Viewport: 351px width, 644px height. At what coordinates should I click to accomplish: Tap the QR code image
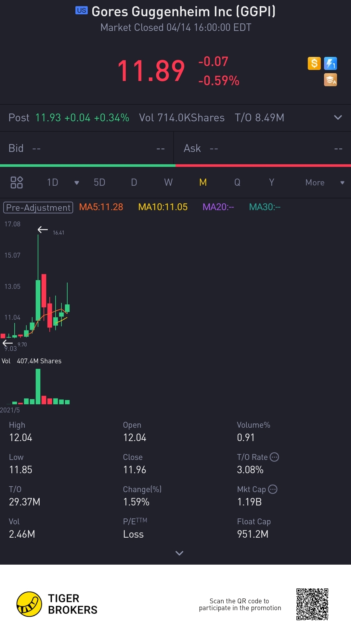(x=312, y=604)
